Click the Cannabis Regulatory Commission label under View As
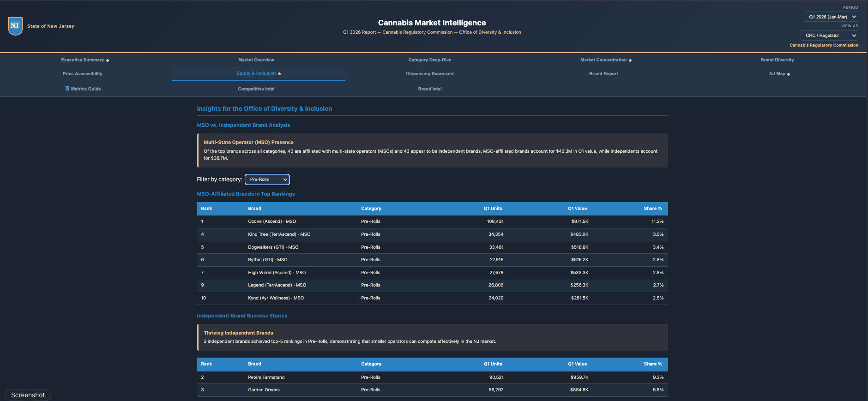 [x=824, y=45]
